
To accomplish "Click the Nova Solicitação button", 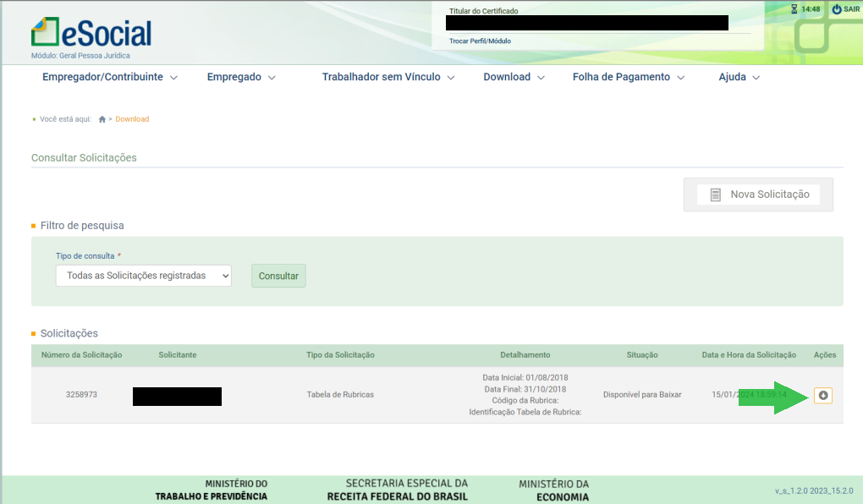I will click(x=758, y=194).
